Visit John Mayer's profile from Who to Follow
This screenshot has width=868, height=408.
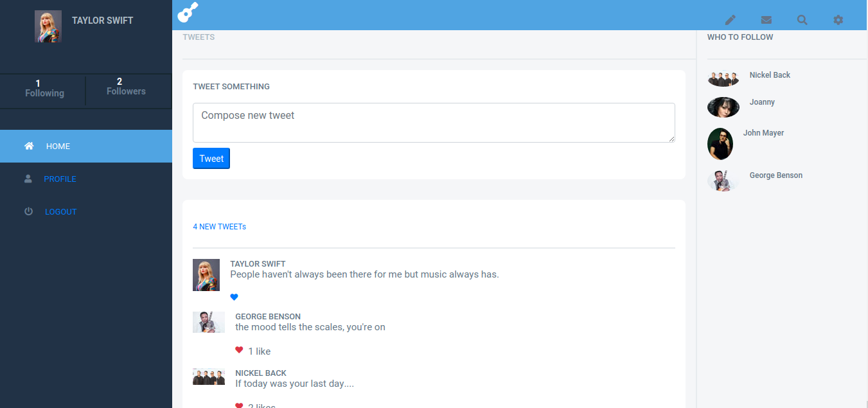point(764,132)
